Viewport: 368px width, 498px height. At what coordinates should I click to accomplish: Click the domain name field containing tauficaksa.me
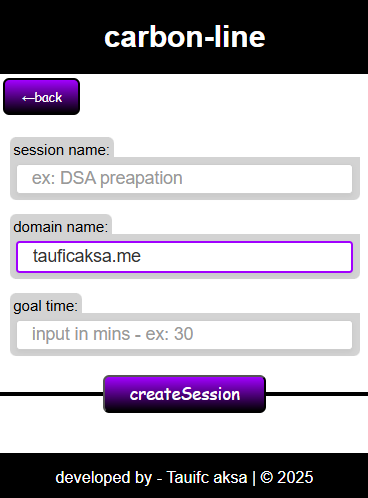point(184,257)
